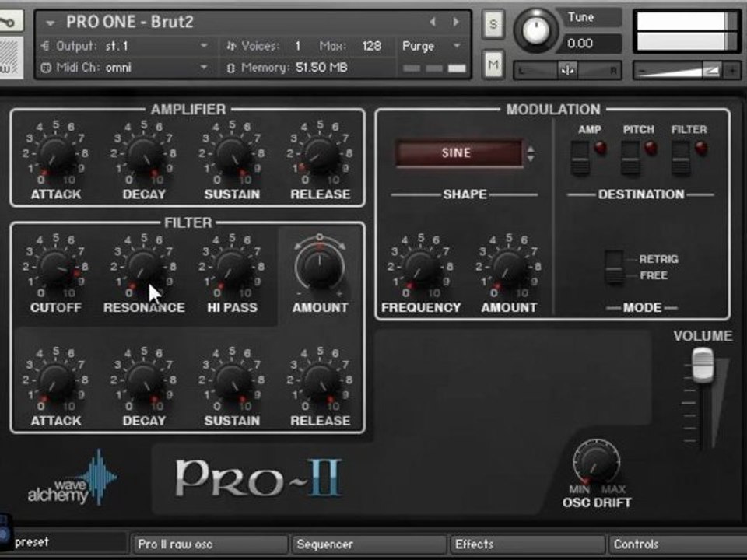Click the Filter envelope Sustain knob
Screen dimensions: 747x560
[x=233, y=380]
